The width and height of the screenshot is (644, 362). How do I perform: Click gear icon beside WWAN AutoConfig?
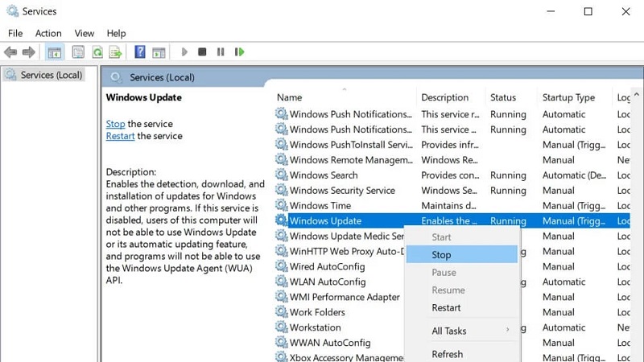(281, 343)
